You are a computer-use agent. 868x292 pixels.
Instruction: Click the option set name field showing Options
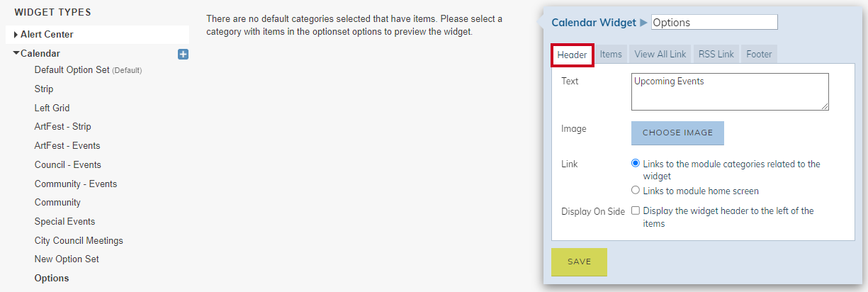click(x=714, y=23)
